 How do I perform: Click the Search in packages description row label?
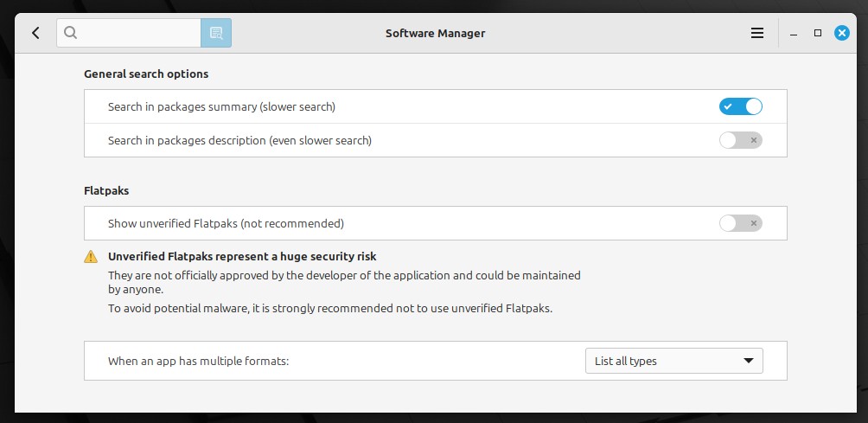239,141
